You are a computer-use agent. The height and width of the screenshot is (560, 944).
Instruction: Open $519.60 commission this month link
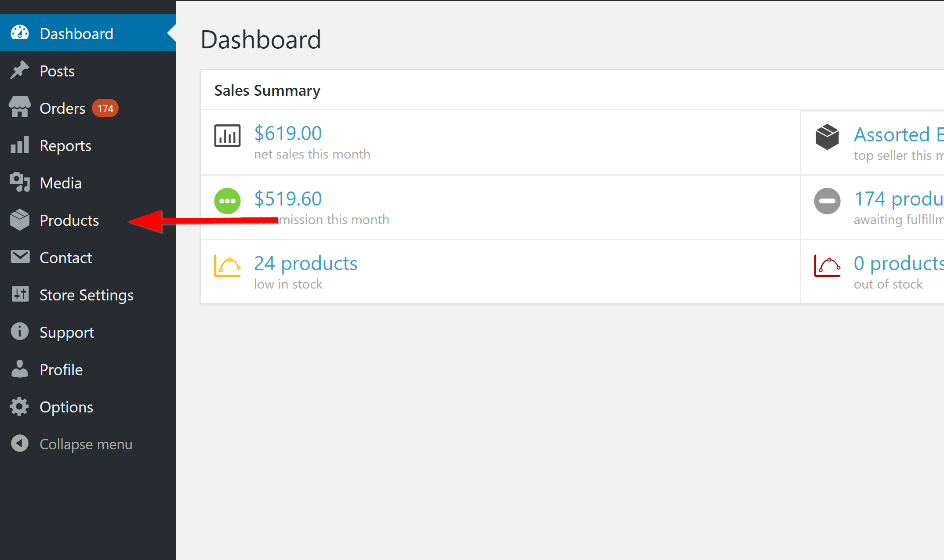pyautogui.click(x=288, y=199)
